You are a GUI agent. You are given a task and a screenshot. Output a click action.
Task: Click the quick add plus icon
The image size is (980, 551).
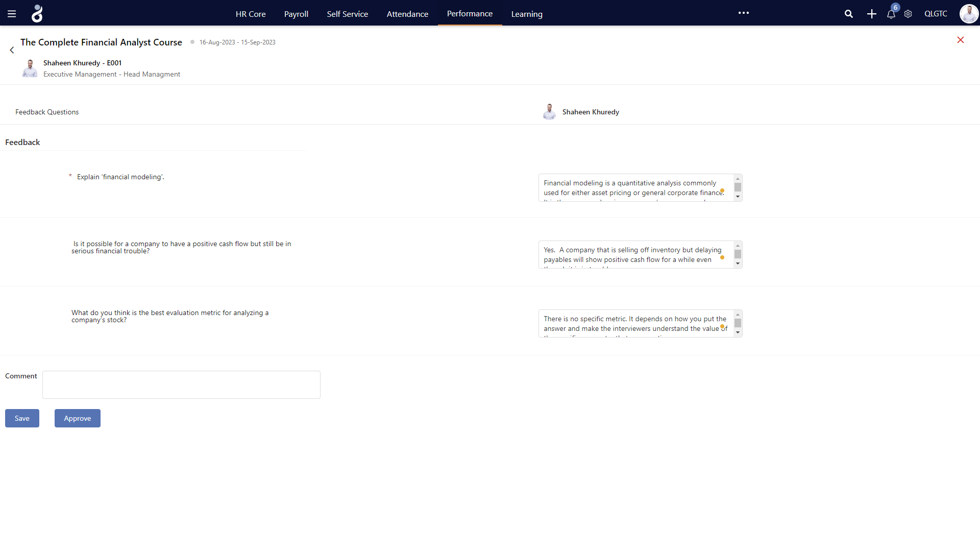pyautogui.click(x=871, y=14)
